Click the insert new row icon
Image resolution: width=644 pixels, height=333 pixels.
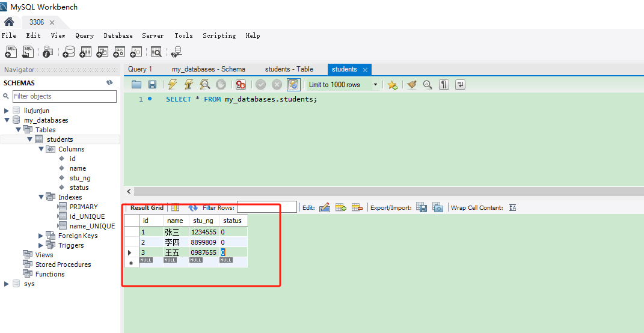click(341, 207)
